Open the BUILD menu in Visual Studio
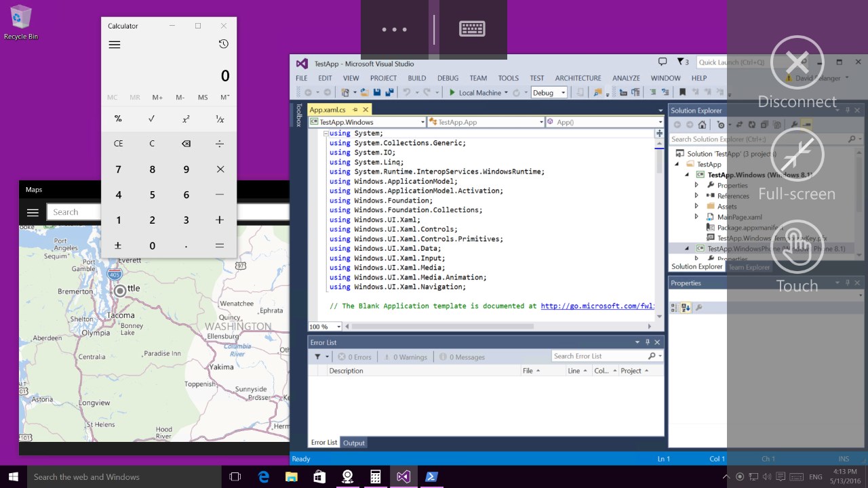The image size is (868, 488). [417, 78]
